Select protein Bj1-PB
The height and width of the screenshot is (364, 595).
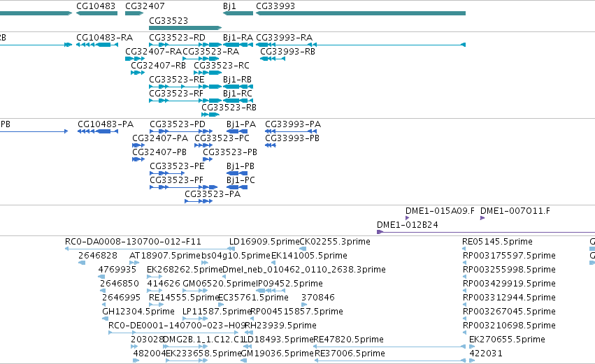pyautogui.click(x=237, y=174)
